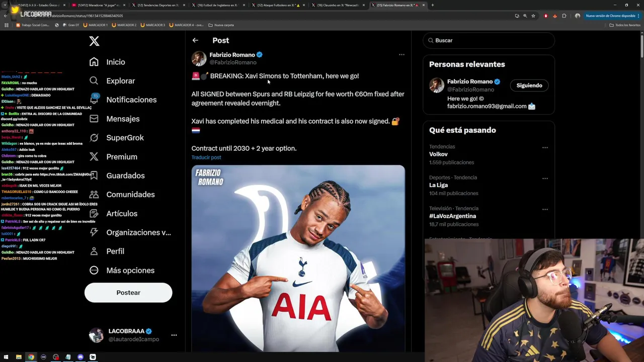Open Guardados bookmarks icon
Viewport: 644px width, 362px height.
[94, 175]
